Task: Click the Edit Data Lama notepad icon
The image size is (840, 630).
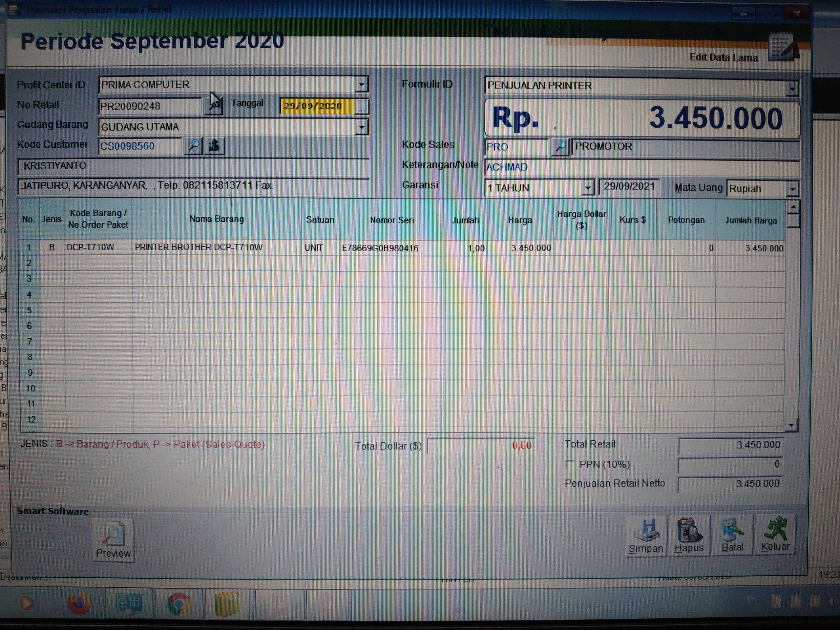Action: pos(782,47)
